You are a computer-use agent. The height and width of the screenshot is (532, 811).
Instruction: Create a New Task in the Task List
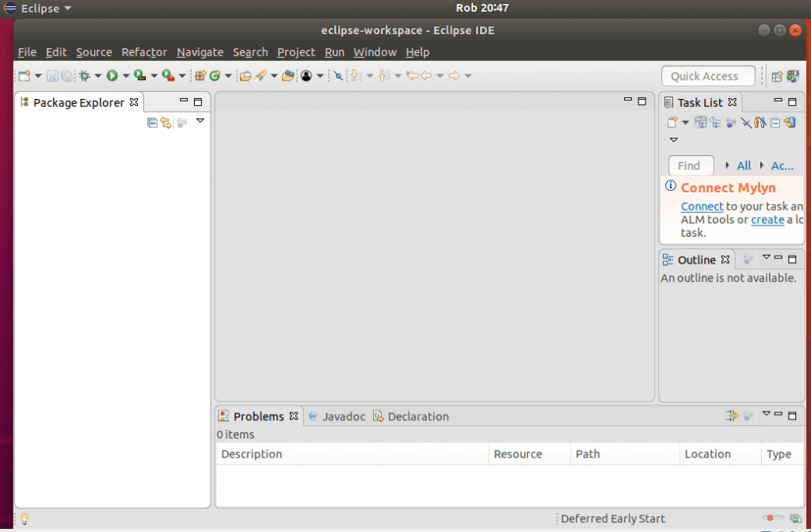672,123
